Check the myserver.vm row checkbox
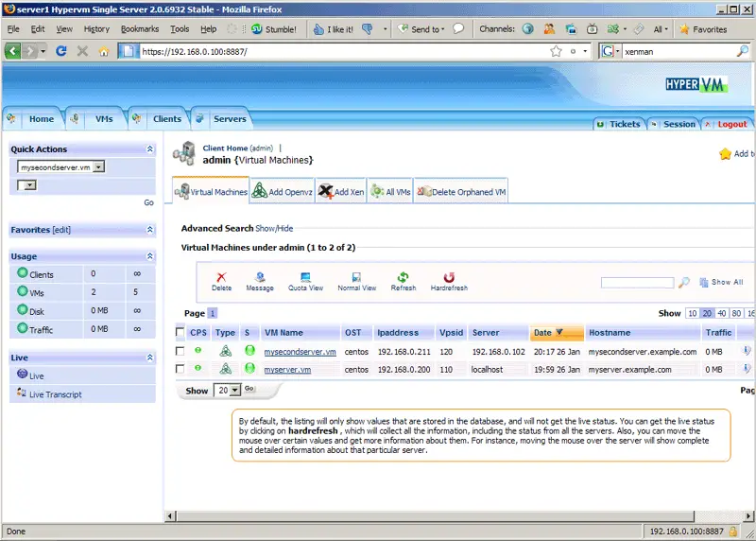 click(180, 369)
